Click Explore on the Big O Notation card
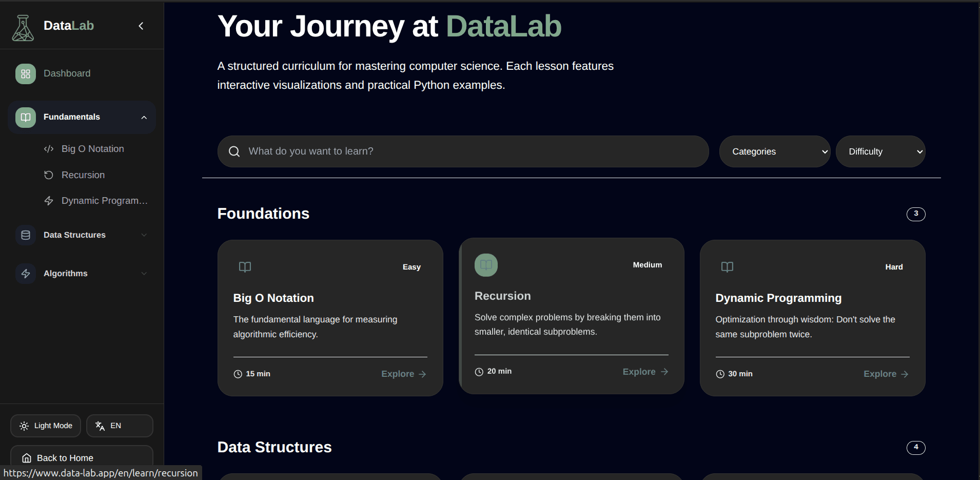 403,374
